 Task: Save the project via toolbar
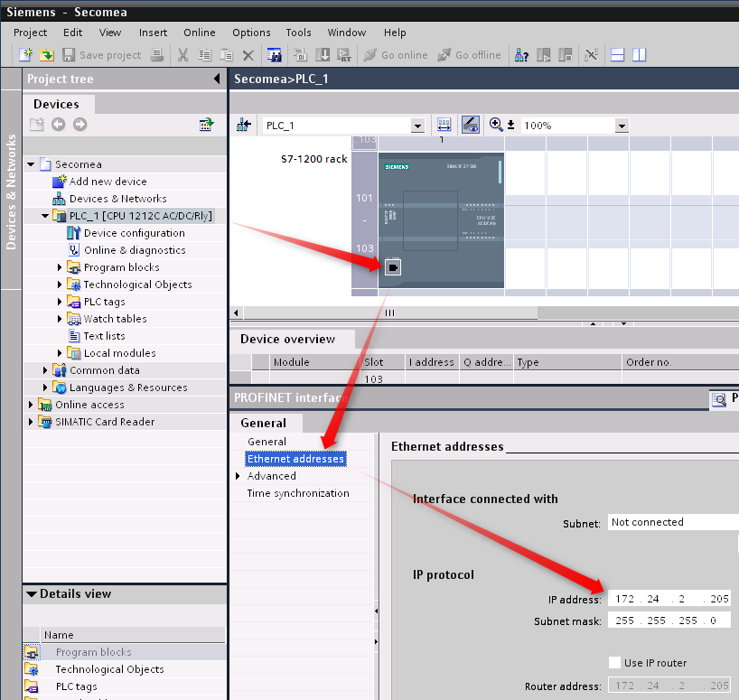pos(102,55)
